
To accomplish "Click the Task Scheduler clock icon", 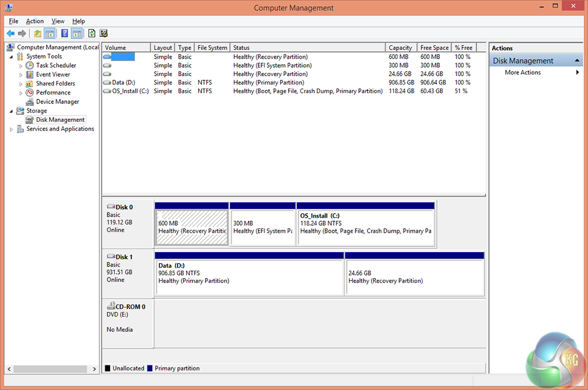I will [30, 65].
